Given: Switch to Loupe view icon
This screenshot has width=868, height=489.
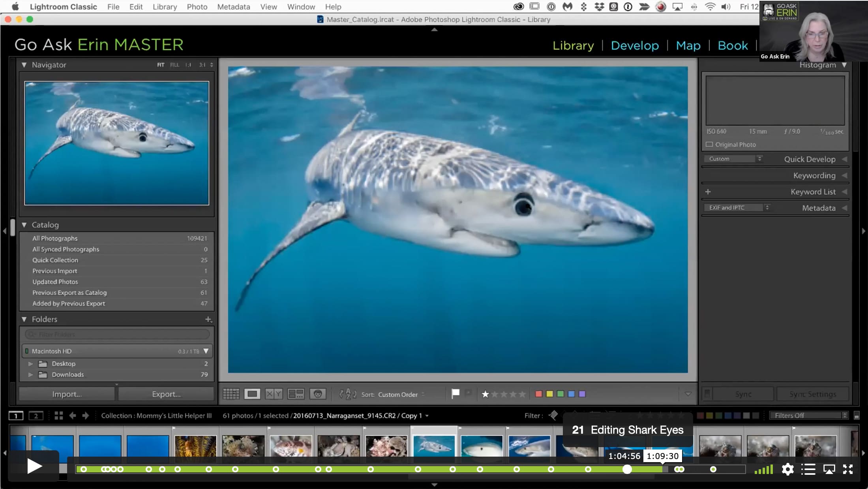Looking at the screenshot, I should click(252, 394).
